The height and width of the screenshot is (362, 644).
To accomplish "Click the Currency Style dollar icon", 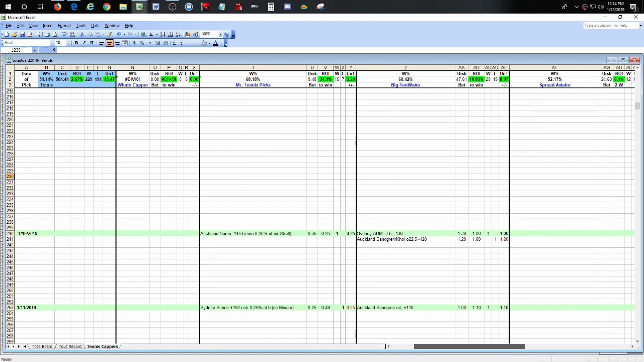I will [x=134, y=43].
